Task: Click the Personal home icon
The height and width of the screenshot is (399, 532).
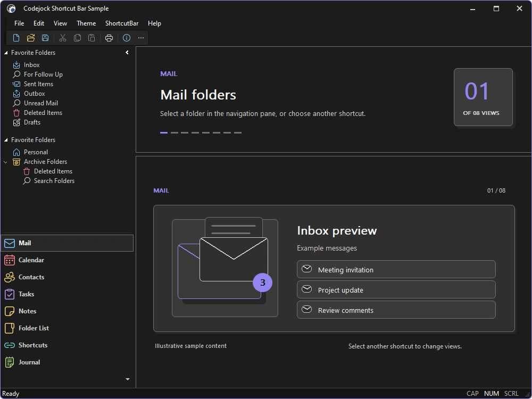Action: pos(16,152)
